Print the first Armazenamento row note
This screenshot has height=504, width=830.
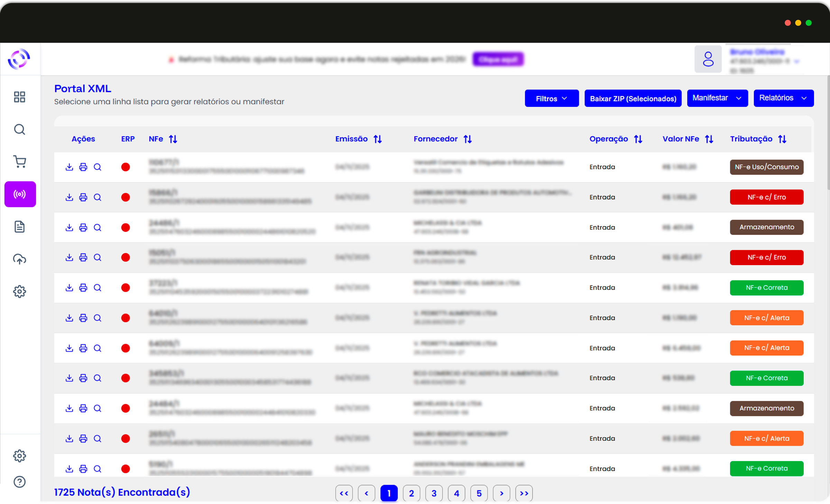pyautogui.click(x=83, y=227)
